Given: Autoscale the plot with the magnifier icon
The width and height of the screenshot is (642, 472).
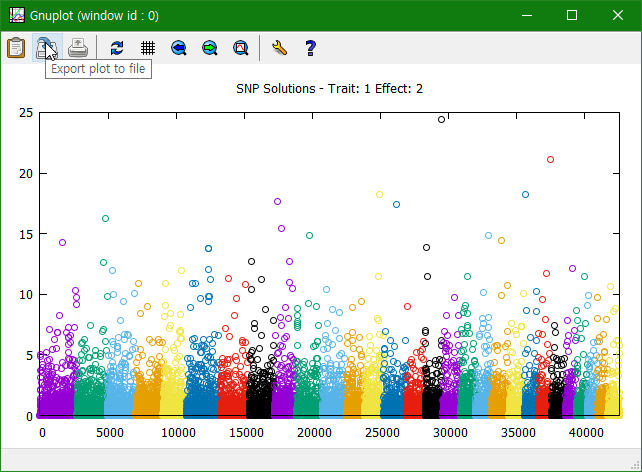Looking at the screenshot, I should pyautogui.click(x=241, y=48).
